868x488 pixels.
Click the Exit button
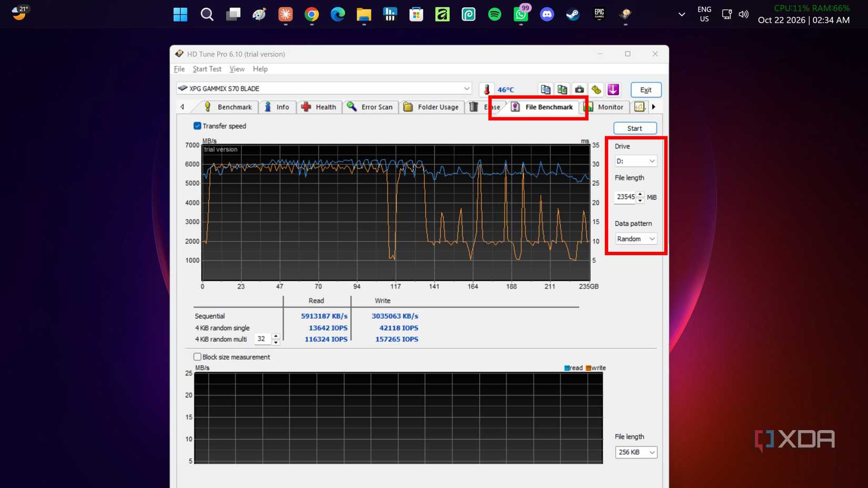tap(646, 89)
